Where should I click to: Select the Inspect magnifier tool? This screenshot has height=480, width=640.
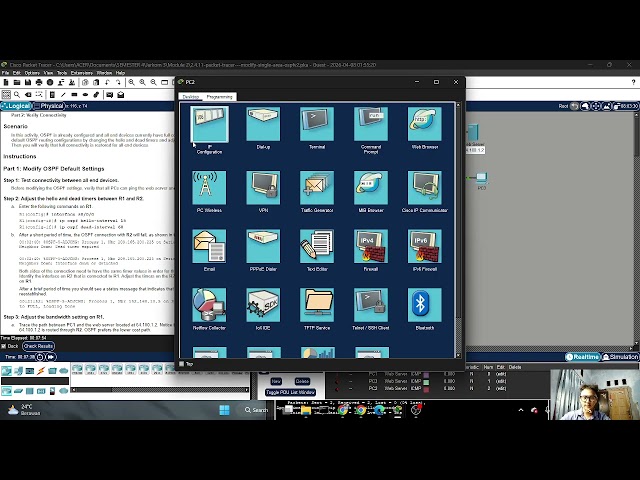[17, 95]
